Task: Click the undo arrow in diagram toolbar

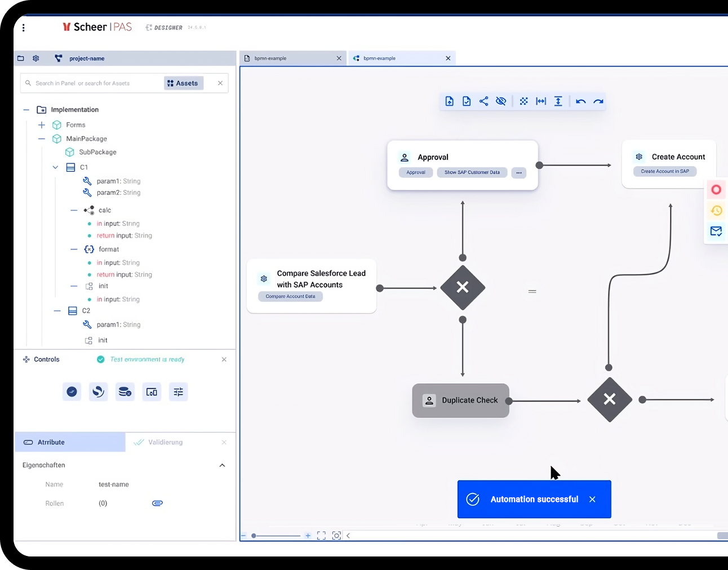Action: click(x=581, y=101)
